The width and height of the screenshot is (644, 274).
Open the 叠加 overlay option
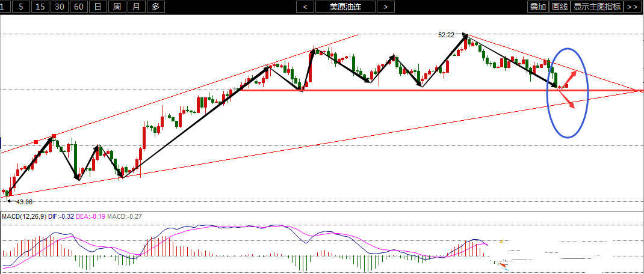tap(538, 7)
